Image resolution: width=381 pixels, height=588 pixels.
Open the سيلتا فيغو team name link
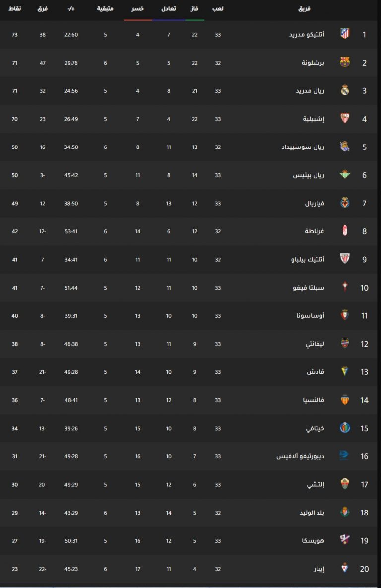coord(308,288)
